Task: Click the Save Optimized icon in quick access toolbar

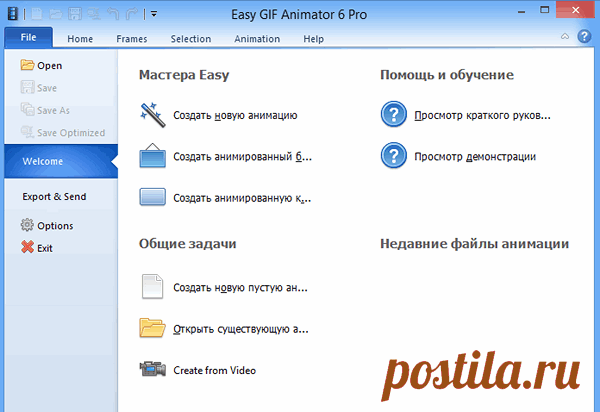Action: pos(94,14)
